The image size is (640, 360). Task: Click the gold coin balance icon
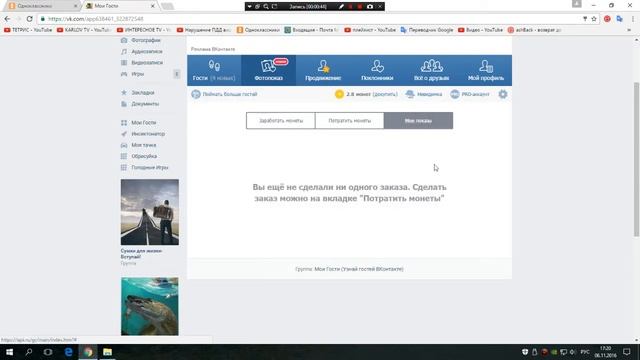pos(339,94)
